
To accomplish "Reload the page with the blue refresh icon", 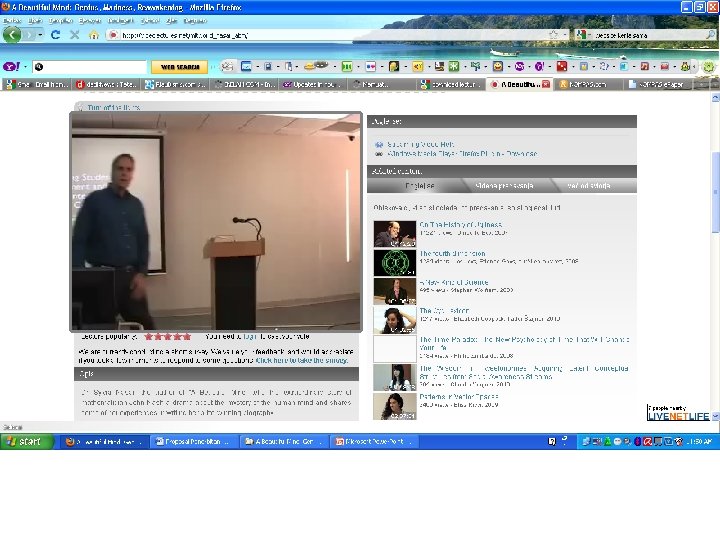I will [x=56, y=35].
